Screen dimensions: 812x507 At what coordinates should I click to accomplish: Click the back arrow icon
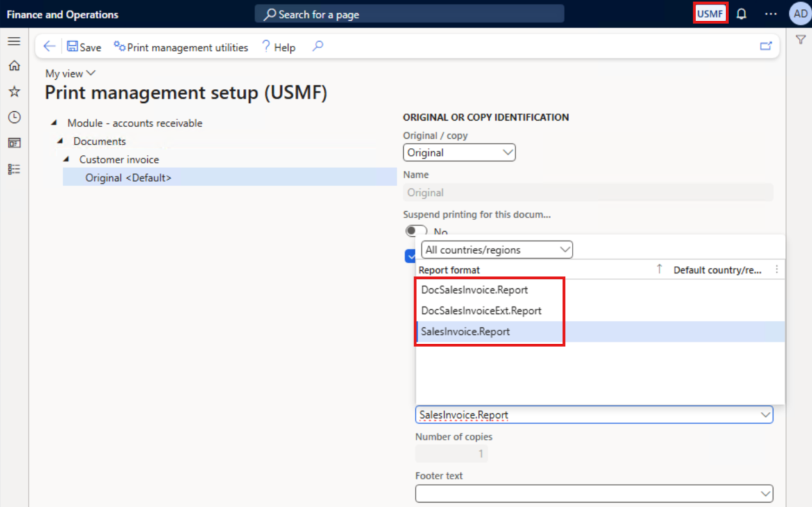coord(49,47)
